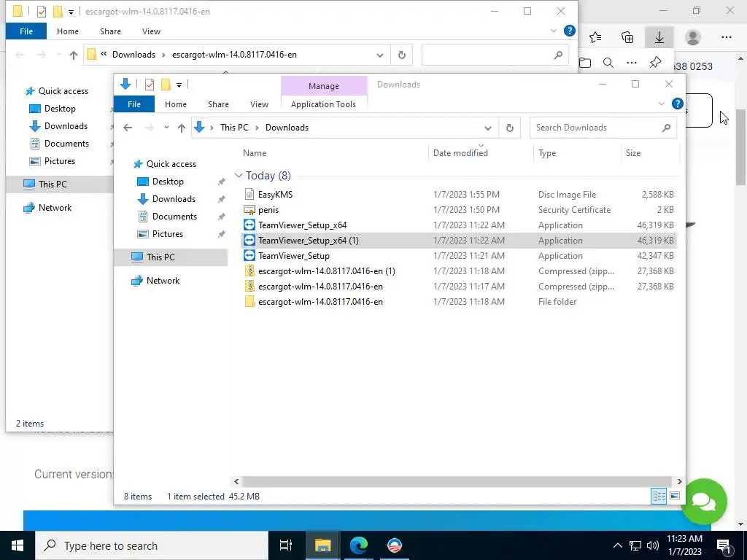The image size is (747, 560).
Task: Open the Obama-logo app on taskbar
Action: (x=395, y=545)
